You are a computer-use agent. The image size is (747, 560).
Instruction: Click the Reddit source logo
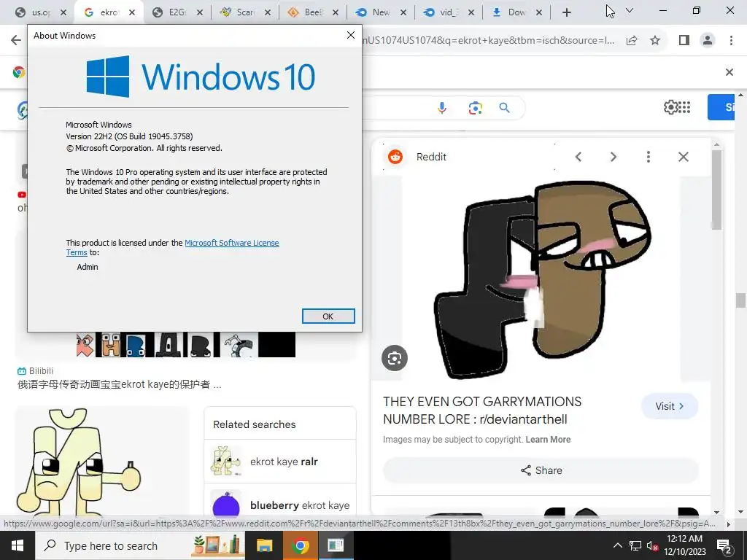(x=395, y=157)
